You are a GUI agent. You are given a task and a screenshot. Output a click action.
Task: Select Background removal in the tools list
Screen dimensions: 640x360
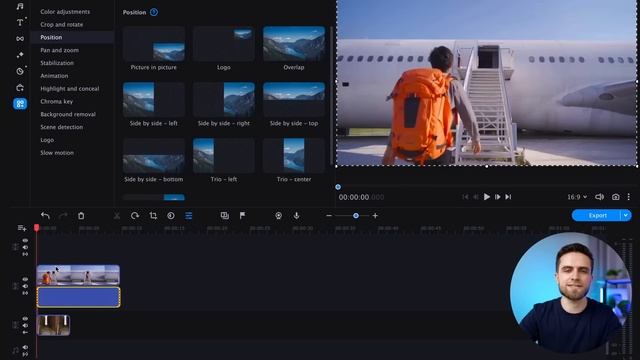[68, 114]
